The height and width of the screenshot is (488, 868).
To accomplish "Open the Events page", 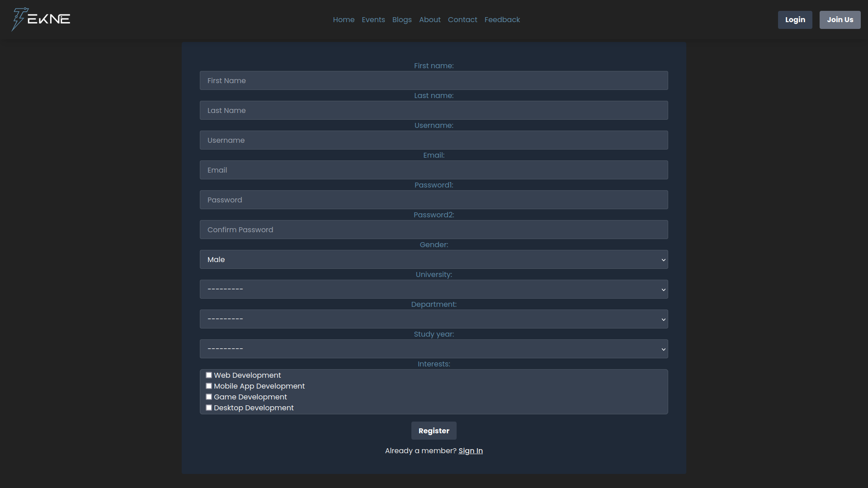I will point(373,20).
